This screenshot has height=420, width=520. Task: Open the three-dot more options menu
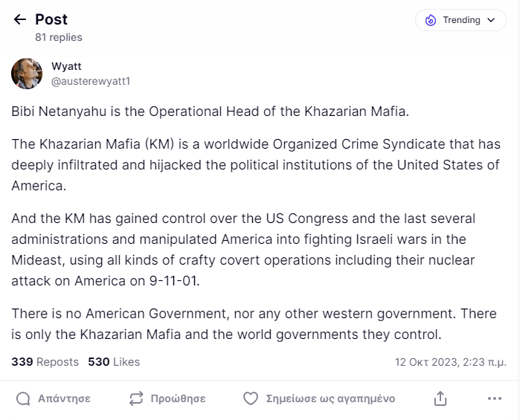pos(495,398)
